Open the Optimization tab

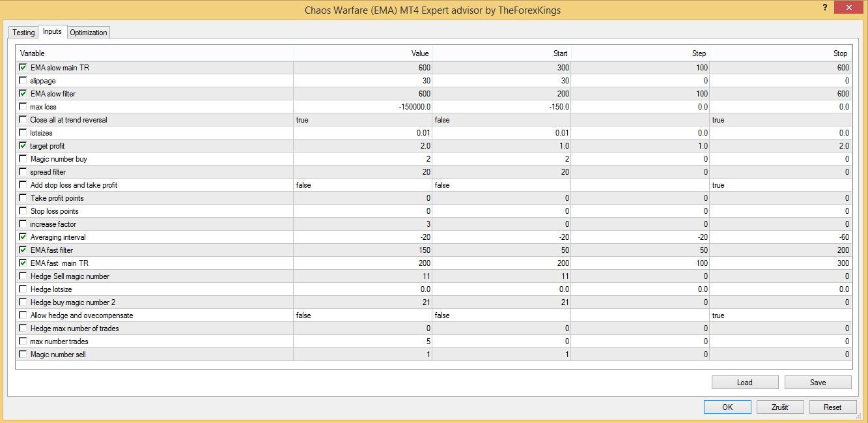[89, 33]
